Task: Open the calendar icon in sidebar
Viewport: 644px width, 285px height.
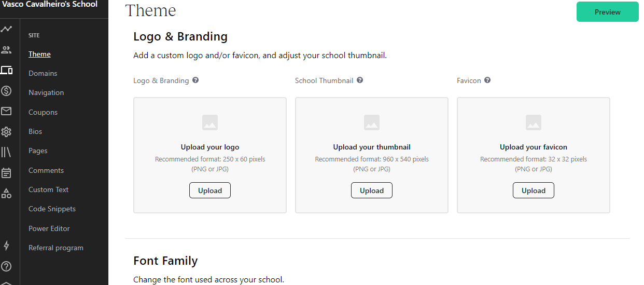Action: [6, 173]
